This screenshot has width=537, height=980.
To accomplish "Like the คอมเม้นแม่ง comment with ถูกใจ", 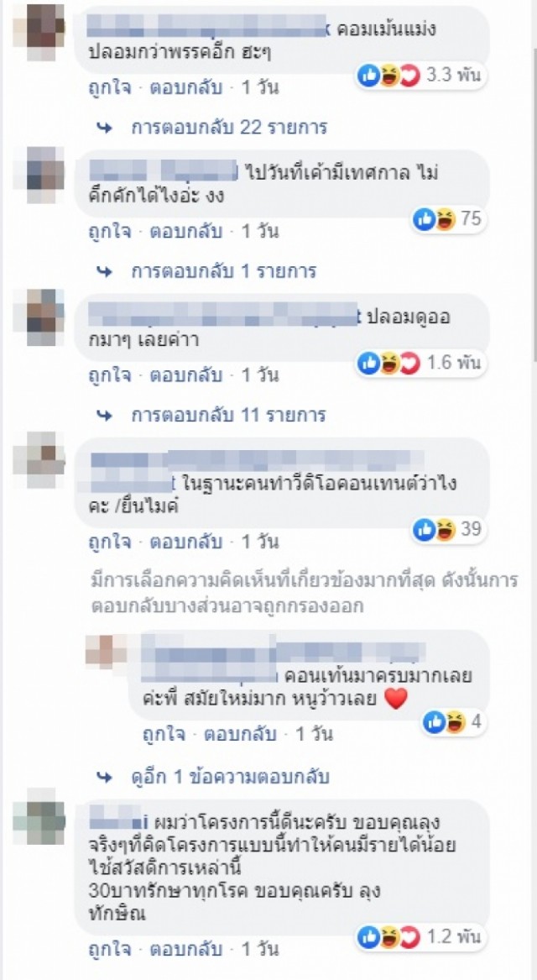I will click(110, 88).
